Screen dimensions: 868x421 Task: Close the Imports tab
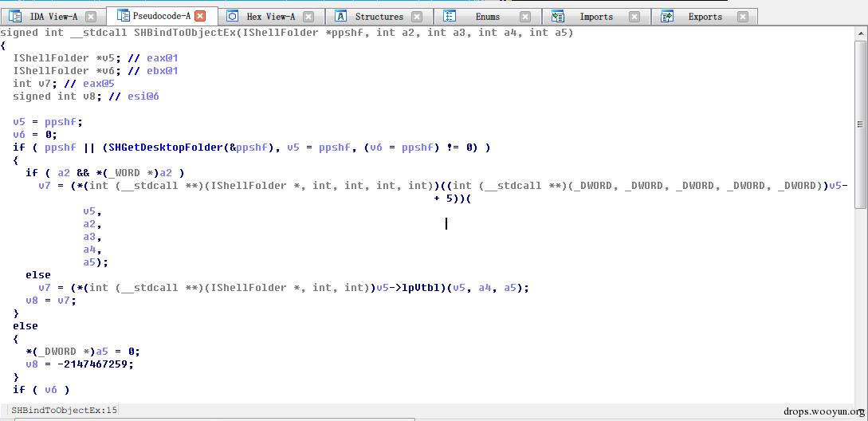coord(634,17)
